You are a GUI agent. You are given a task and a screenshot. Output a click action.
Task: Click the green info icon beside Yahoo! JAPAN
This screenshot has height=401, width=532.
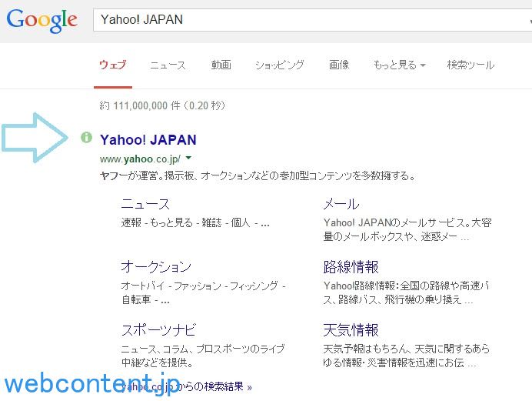pyautogui.click(x=86, y=138)
